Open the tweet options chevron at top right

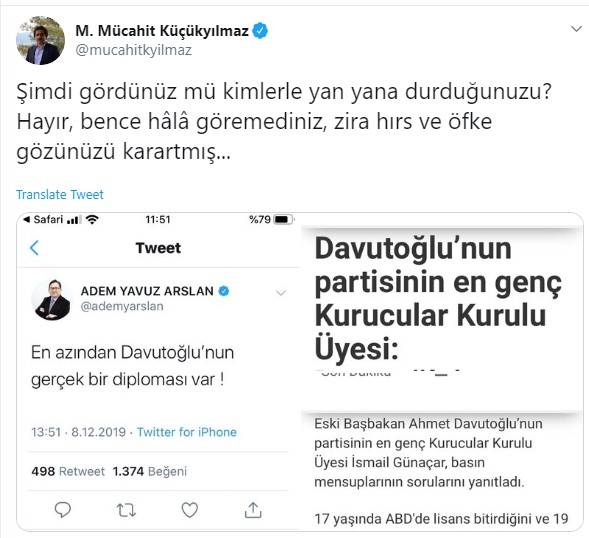pos(576,29)
